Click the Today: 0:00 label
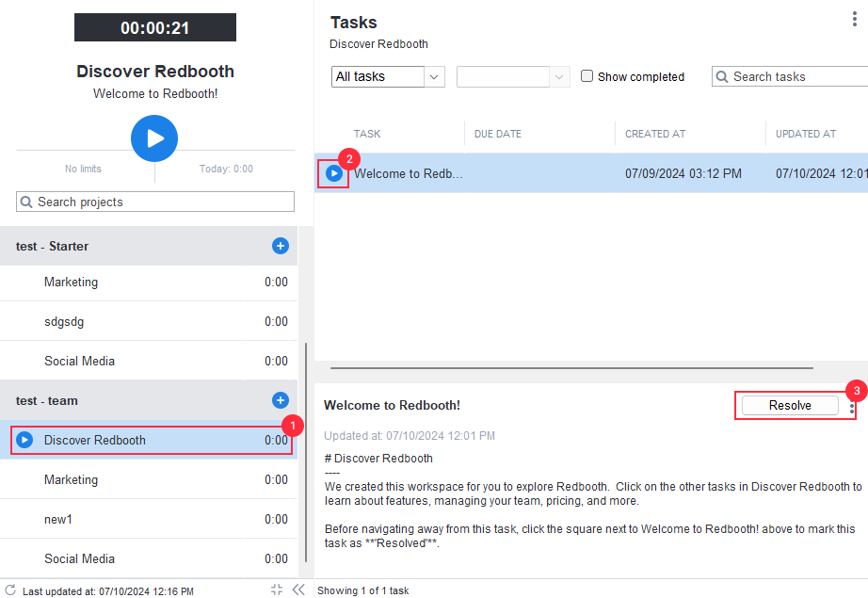Screen dimensions: 868x598 [x=226, y=169]
